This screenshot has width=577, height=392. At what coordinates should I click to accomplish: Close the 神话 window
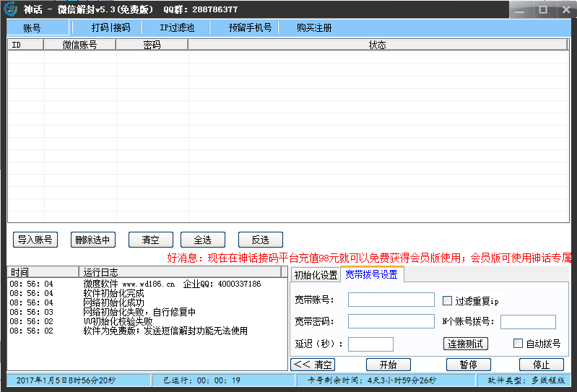[x=566, y=10]
